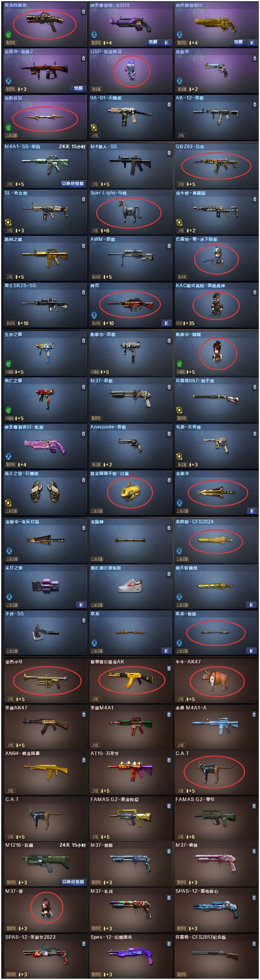Click 兑换经验值 button on the M1216 card

(72, 881)
